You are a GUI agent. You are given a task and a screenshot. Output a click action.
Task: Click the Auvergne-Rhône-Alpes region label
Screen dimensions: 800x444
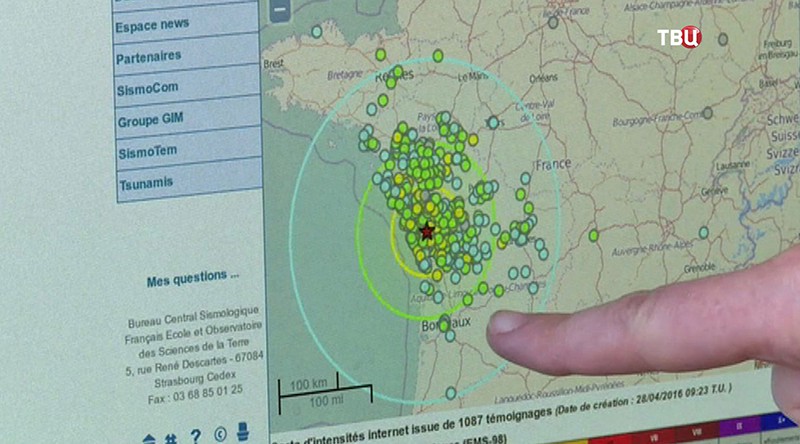click(x=652, y=249)
